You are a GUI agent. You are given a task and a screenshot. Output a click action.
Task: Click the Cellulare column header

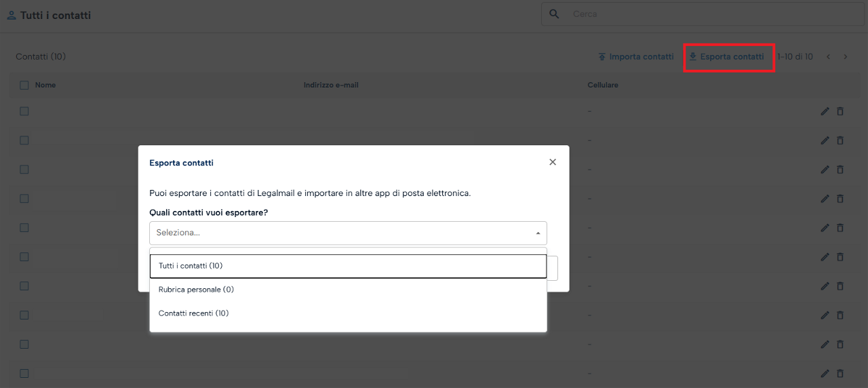click(603, 85)
